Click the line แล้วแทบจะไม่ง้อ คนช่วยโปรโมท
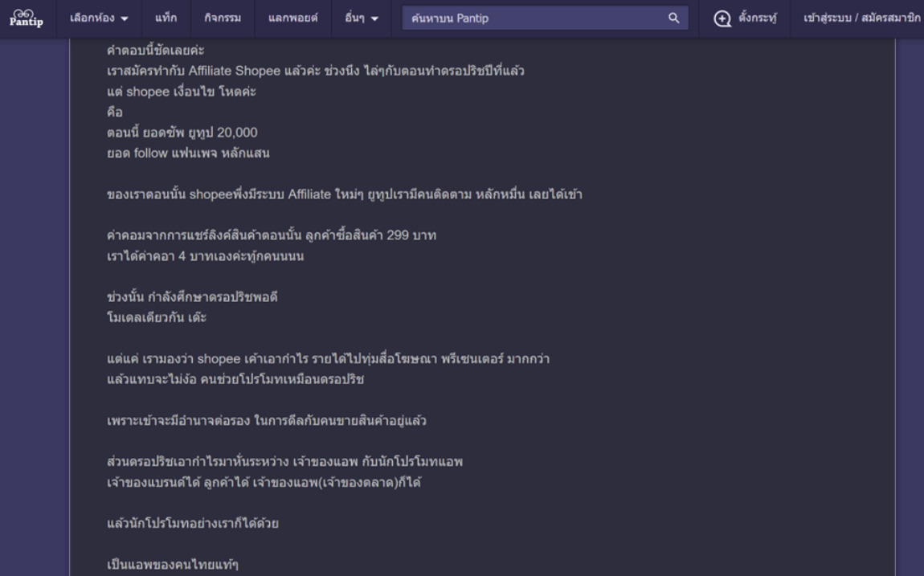 [x=235, y=379]
